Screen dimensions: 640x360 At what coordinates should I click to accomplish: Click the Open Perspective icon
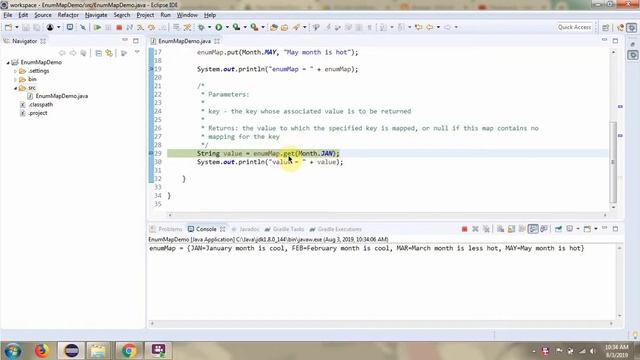[606, 27]
